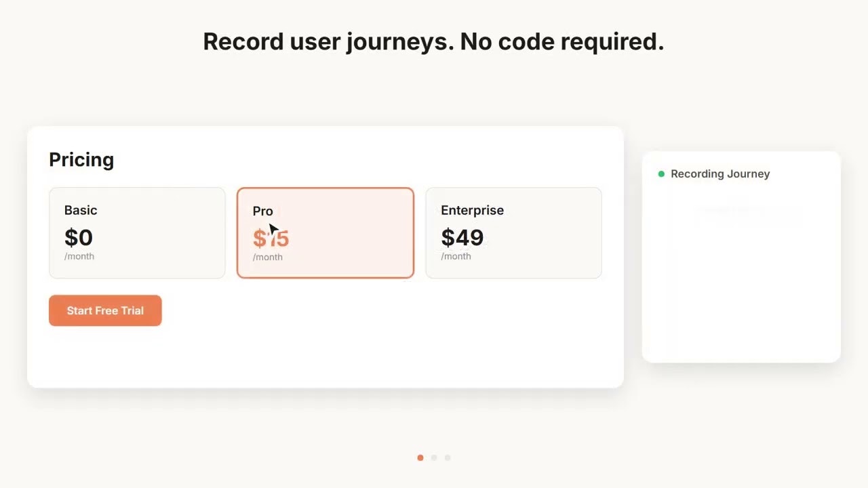Image resolution: width=868 pixels, height=488 pixels.
Task: Go to the first carousel dot
Action: tap(420, 457)
